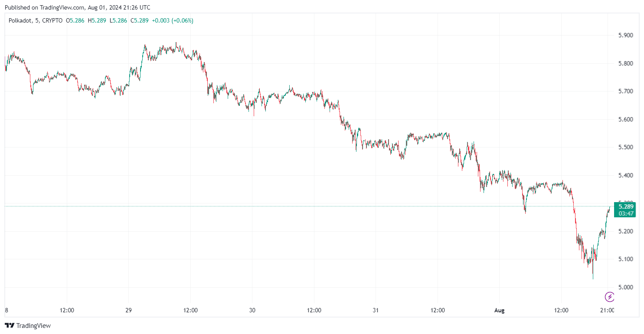Click the 5.600 price axis label
The height and width of the screenshot is (334, 644).
coord(626,119)
